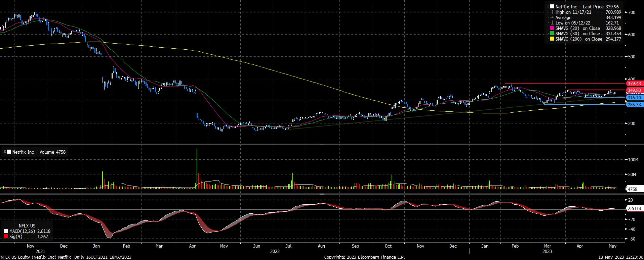This screenshot has height=260, width=644.
Task: Select 'SMAVG (30) on Close' legend entry
Action: [578, 34]
